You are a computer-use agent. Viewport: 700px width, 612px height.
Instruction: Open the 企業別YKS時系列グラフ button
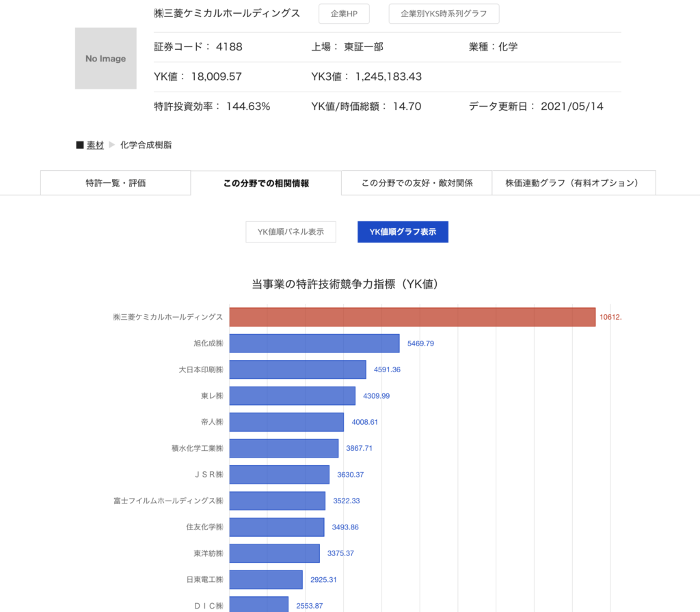(x=444, y=14)
